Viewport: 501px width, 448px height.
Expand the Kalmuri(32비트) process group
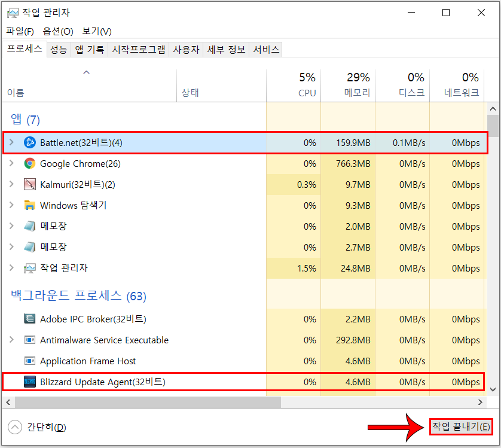(11, 184)
